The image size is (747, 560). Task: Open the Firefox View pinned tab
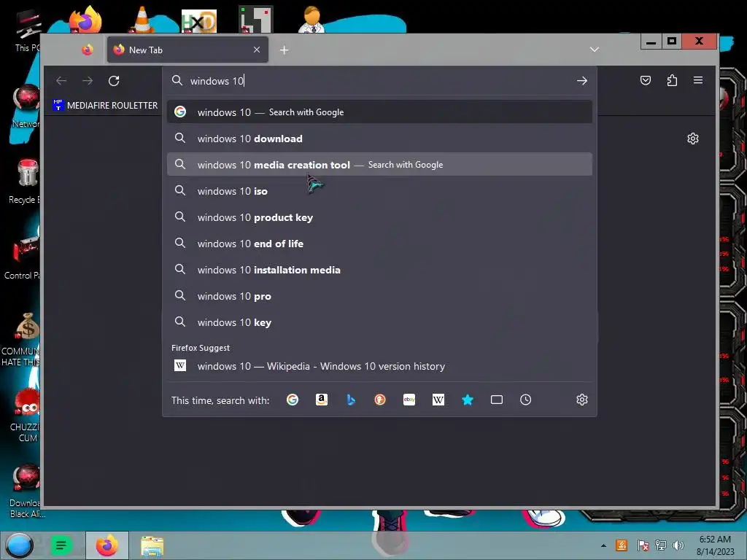[x=88, y=50]
